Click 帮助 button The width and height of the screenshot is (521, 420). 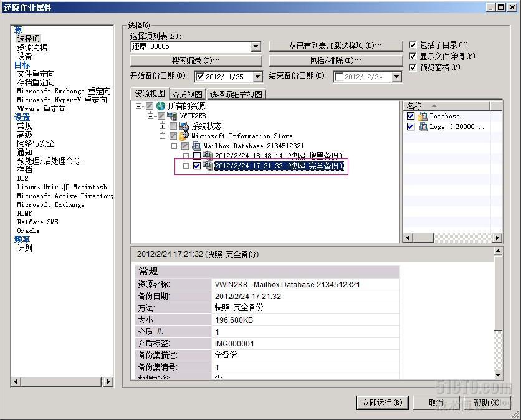(487, 403)
